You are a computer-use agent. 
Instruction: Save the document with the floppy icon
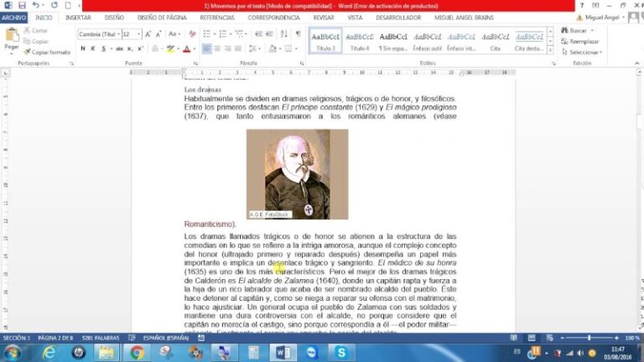point(22,5)
